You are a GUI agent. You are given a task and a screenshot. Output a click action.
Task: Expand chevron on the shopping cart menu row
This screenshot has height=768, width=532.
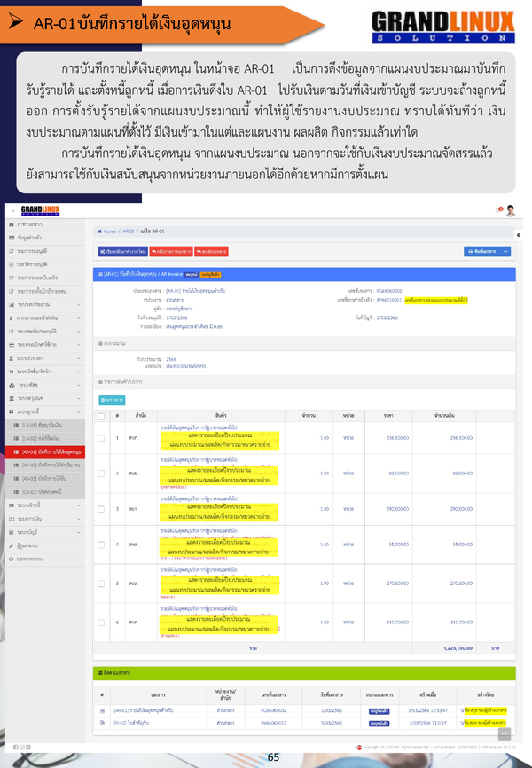coord(79,372)
